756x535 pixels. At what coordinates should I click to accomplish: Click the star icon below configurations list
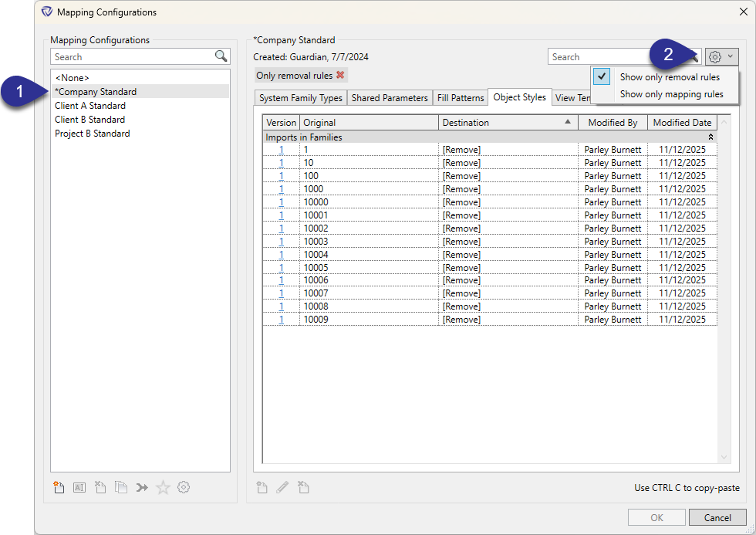click(163, 488)
